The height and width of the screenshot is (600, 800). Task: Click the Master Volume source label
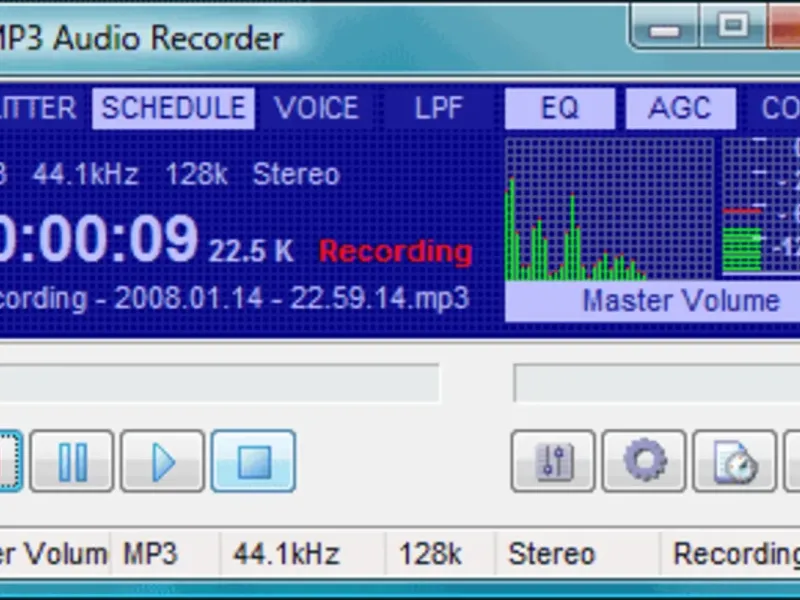(x=681, y=301)
